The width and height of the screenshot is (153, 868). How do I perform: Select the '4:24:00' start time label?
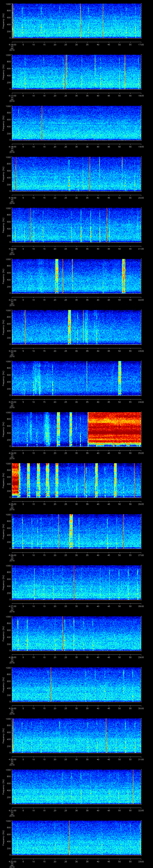coord(12,453)
